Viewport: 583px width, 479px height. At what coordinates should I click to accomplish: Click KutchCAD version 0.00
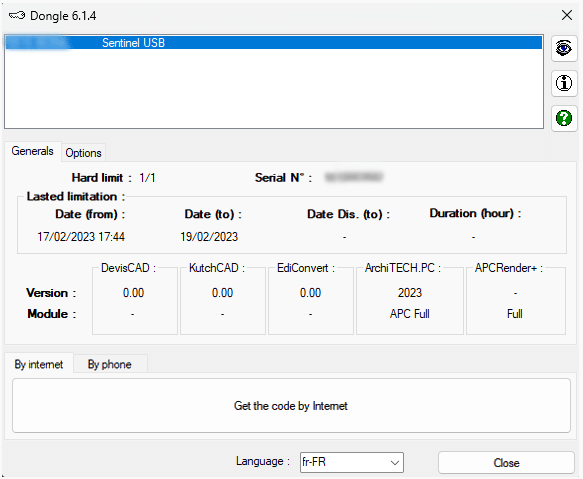pyautogui.click(x=222, y=293)
